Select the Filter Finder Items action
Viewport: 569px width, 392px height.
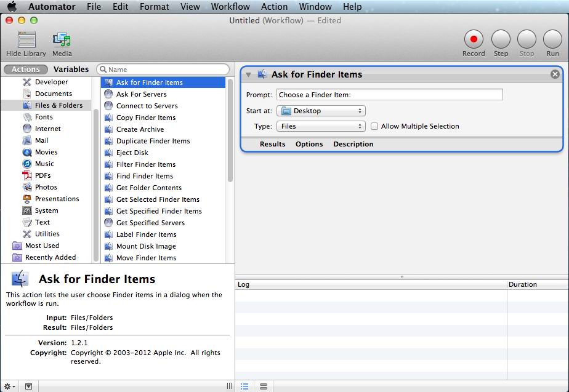click(163, 164)
